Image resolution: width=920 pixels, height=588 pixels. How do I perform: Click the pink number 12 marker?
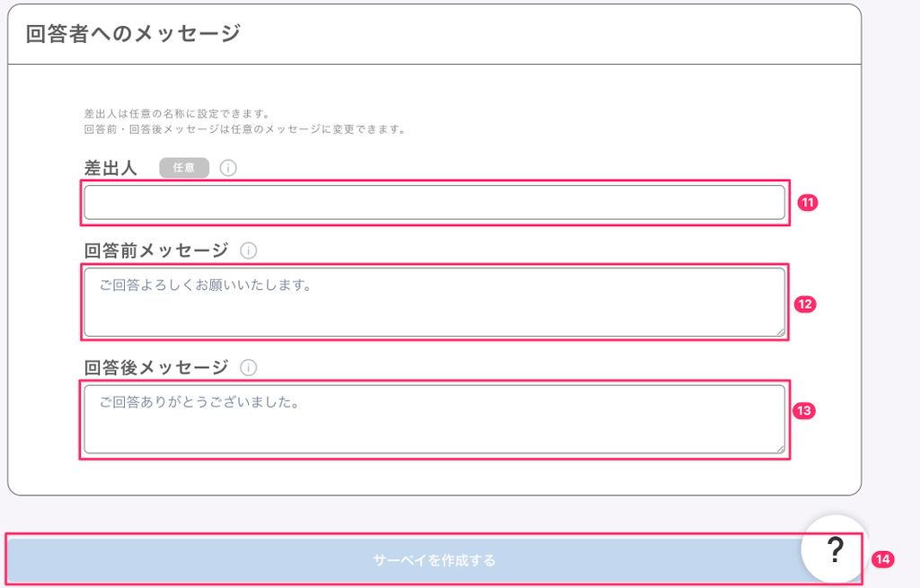click(805, 304)
